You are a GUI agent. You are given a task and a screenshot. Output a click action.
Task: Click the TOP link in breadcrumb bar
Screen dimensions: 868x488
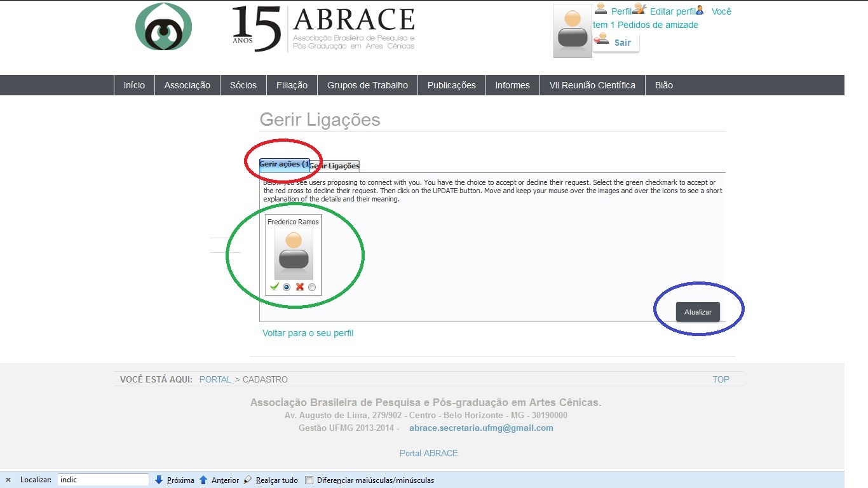[721, 379]
